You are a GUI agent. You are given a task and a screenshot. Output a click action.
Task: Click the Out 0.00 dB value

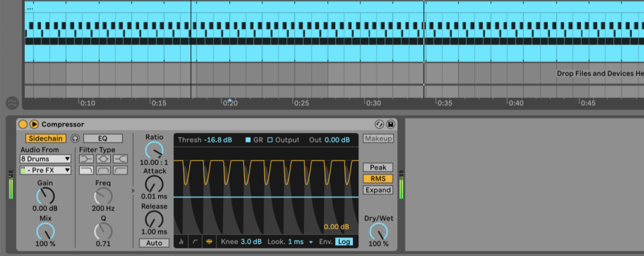point(337,140)
